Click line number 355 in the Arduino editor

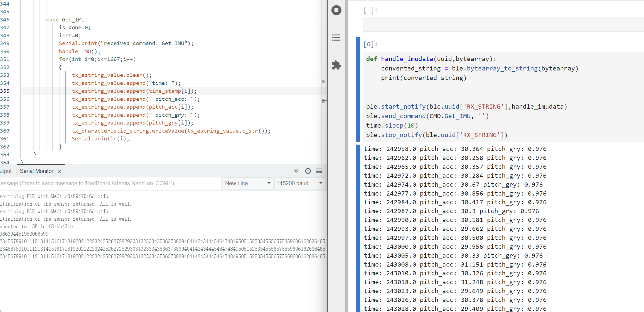pos(5,91)
